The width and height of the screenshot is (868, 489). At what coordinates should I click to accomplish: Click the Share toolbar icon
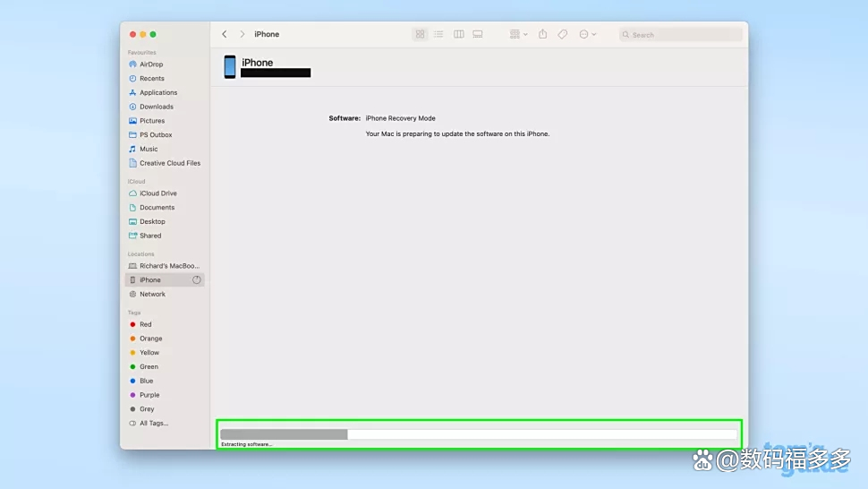point(542,34)
